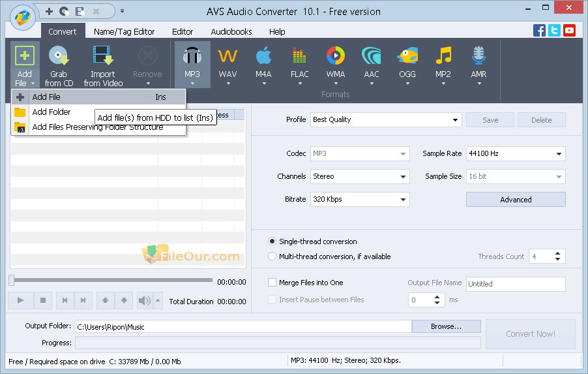The height and width of the screenshot is (374, 588).
Task: Click the Output File Name Untitled field
Action: (516, 284)
